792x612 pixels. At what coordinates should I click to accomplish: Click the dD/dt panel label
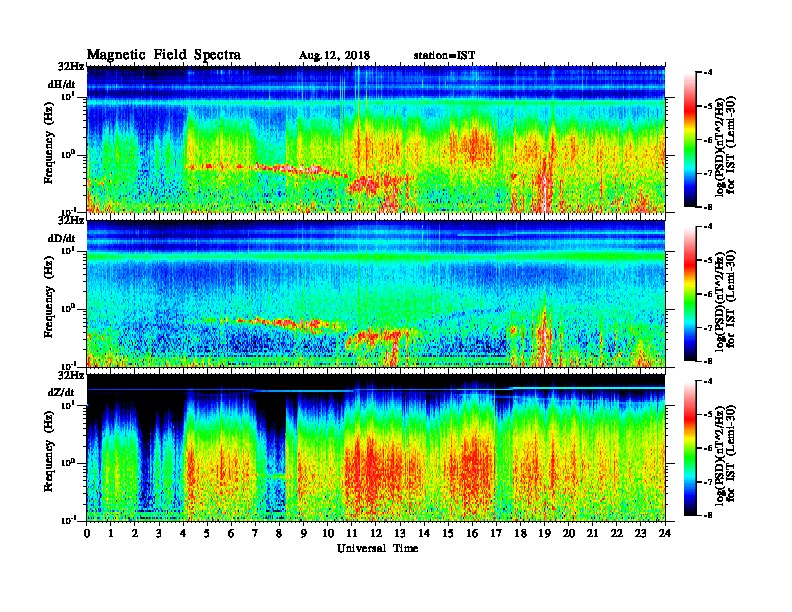62,238
